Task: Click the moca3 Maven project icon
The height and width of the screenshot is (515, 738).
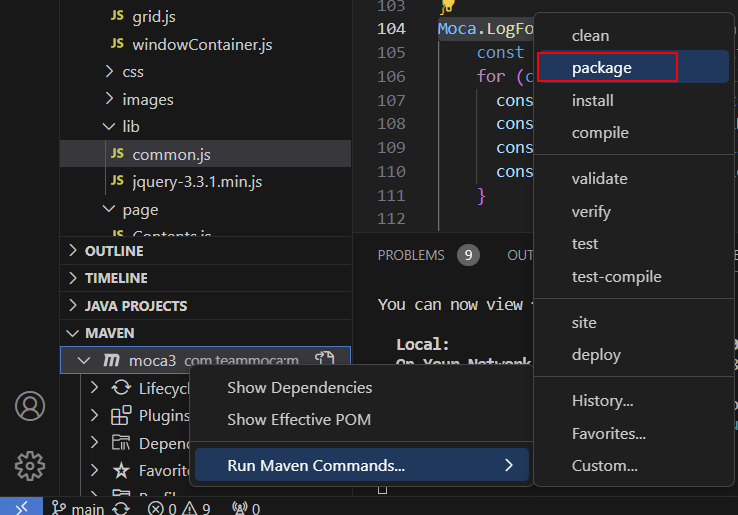Action: [112, 360]
